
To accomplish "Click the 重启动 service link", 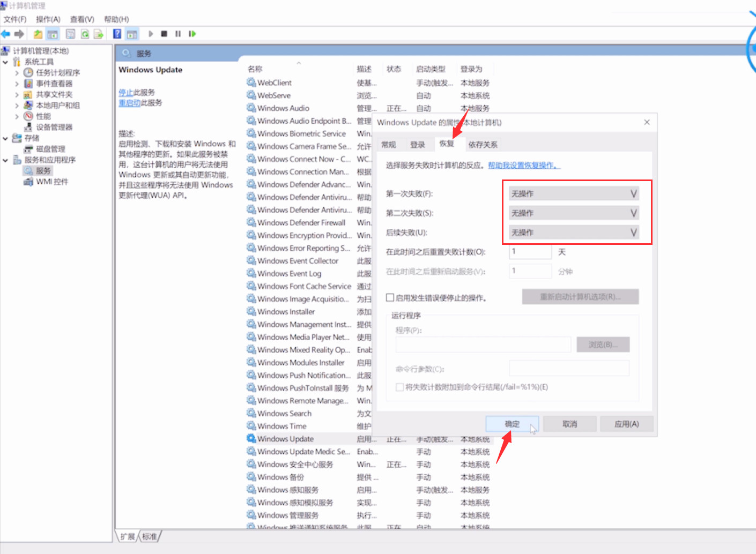I will tap(129, 103).
